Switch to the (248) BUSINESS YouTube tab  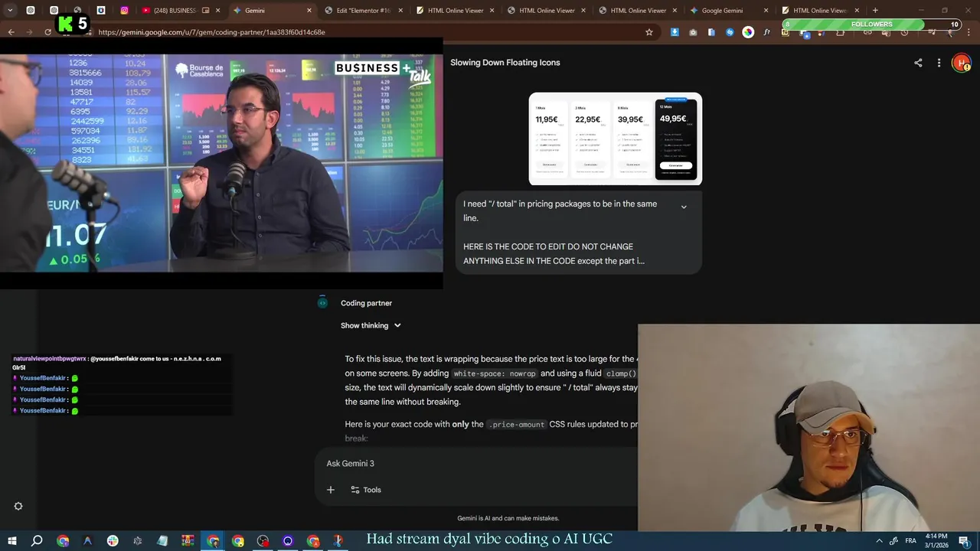pyautogui.click(x=181, y=11)
